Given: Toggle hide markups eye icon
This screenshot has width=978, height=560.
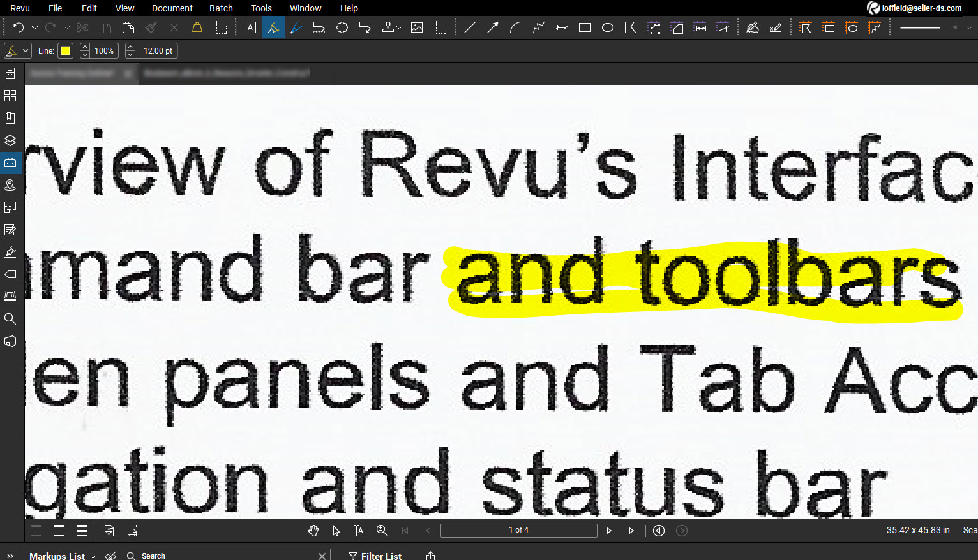Looking at the screenshot, I should point(110,556).
